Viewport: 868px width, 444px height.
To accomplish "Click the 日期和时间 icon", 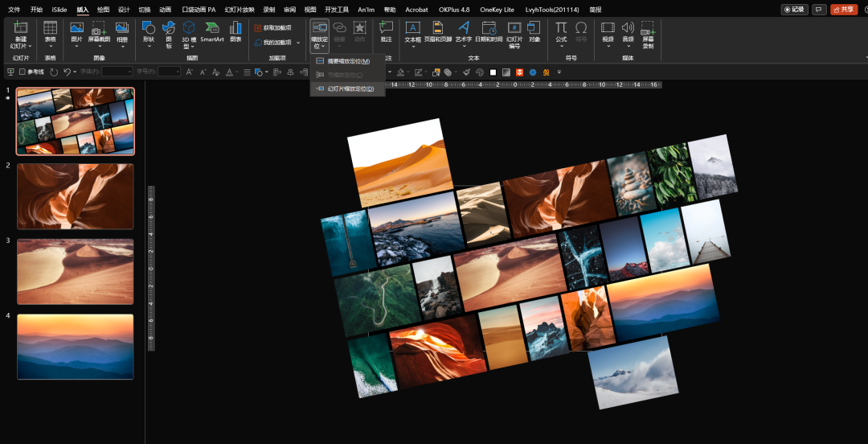I will [489, 27].
